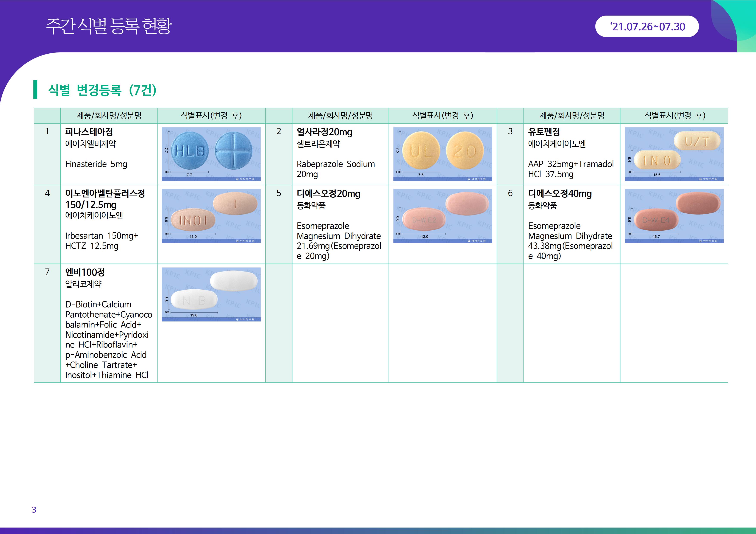Click page number 3 at bottom left
The image size is (756, 534).
point(34,510)
